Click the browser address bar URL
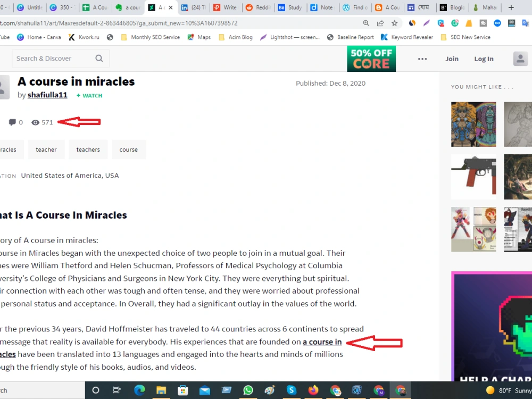Viewport: 532px width, 399px height. pyautogui.click(x=119, y=23)
